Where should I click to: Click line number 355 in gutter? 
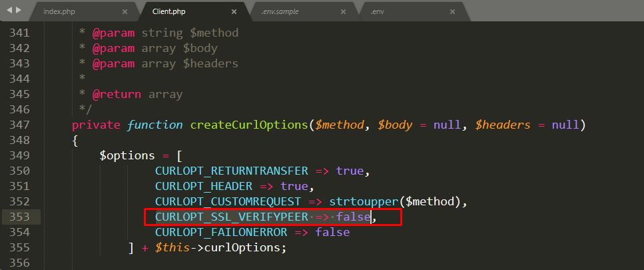pos(19,247)
